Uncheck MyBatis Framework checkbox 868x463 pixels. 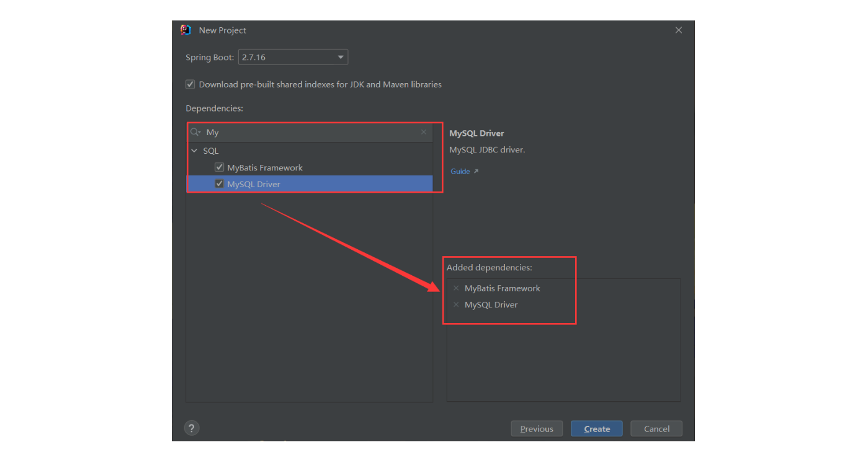pyautogui.click(x=219, y=167)
